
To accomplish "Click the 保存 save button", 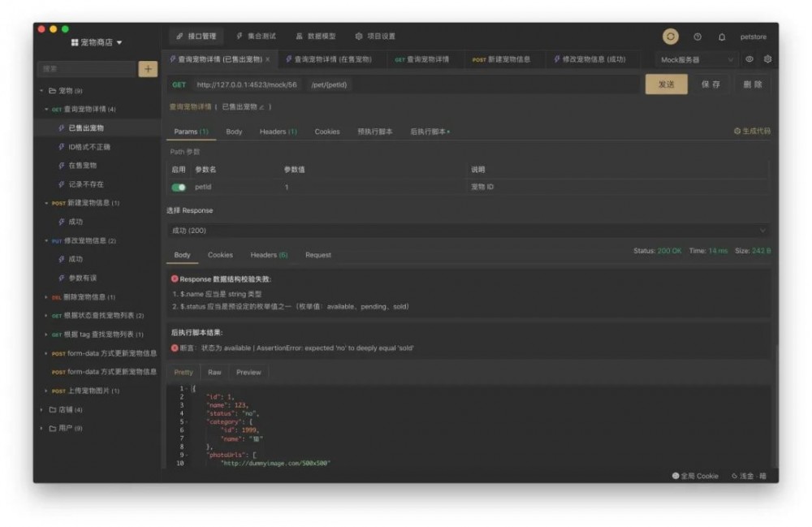I will tap(713, 84).
